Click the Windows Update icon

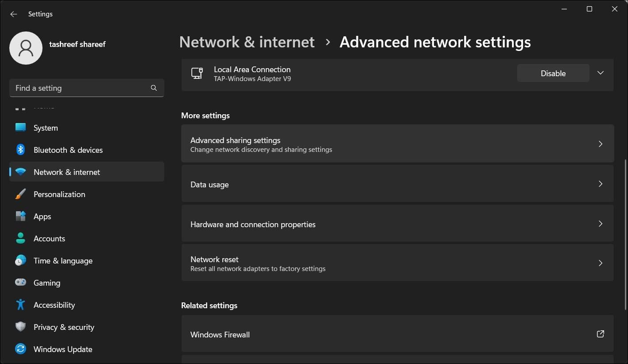(20, 349)
